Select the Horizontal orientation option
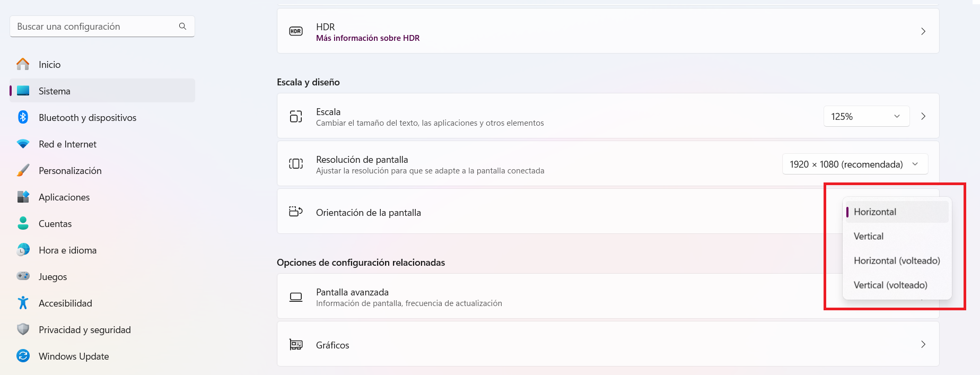 click(x=875, y=212)
